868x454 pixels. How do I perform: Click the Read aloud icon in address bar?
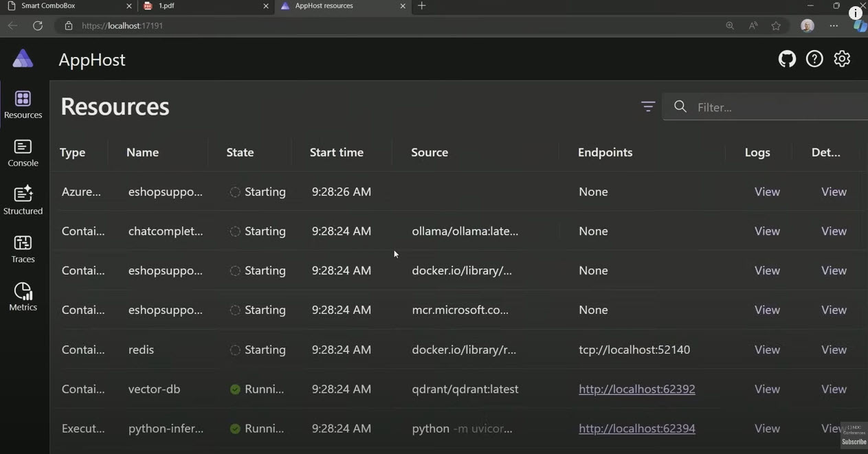tap(753, 25)
